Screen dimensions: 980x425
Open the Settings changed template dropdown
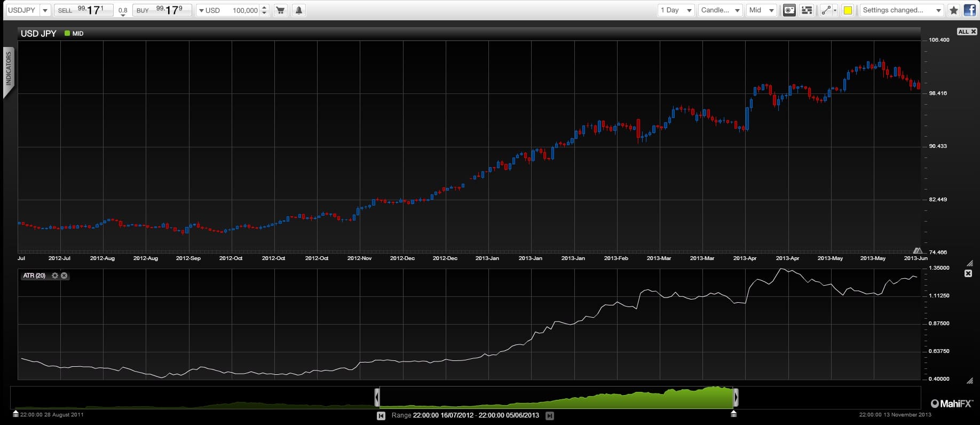pyautogui.click(x=902, y=10)
